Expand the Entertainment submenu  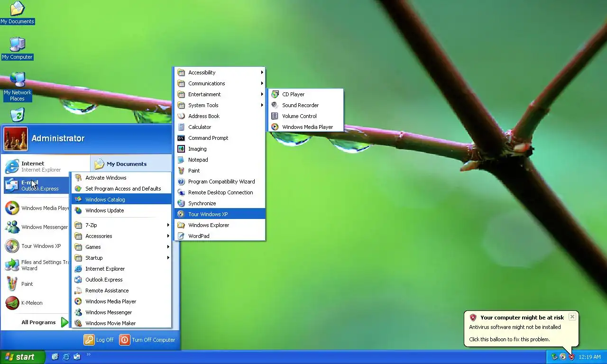[x=220, y=94]
